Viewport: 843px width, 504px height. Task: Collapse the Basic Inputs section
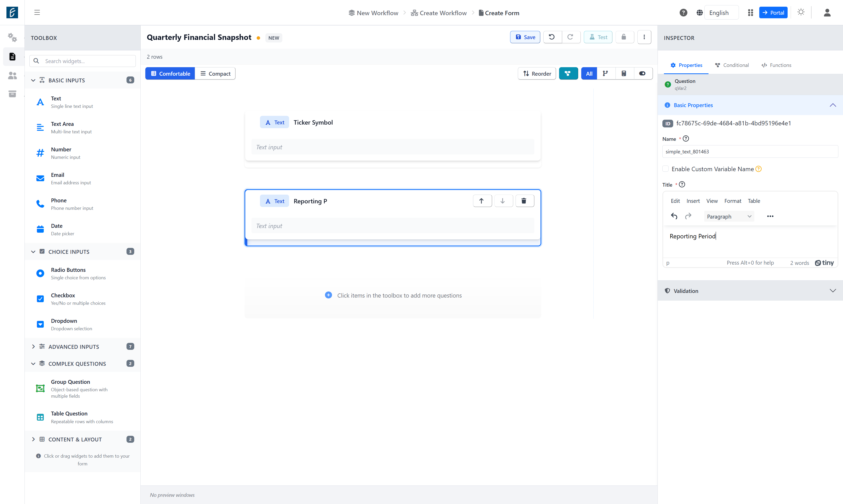83,80
